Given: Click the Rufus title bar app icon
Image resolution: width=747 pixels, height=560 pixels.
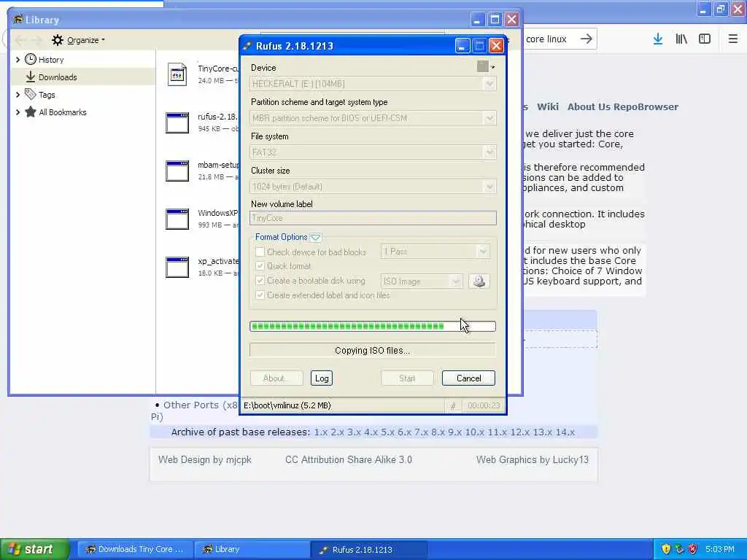Looking at the screenshot, I should [247, 46].
